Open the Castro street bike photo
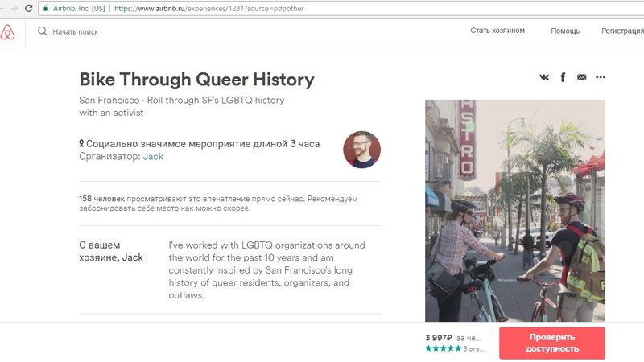644x362 pixels. (515, 211)
